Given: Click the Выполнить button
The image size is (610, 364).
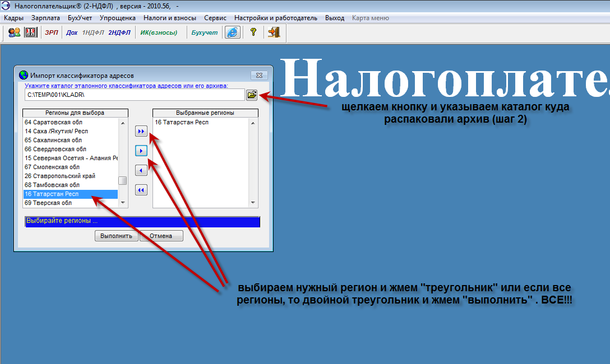Looking at the screenshot, I should point(116,236).
